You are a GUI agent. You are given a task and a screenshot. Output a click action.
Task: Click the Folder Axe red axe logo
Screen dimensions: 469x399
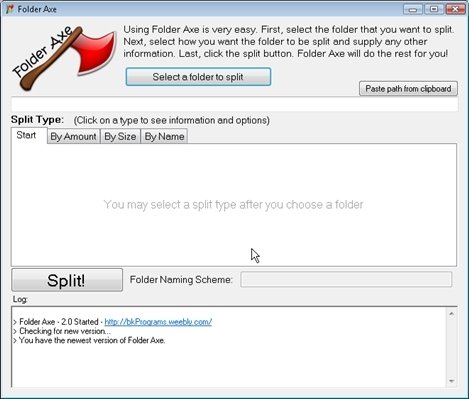tap(65, 57)
